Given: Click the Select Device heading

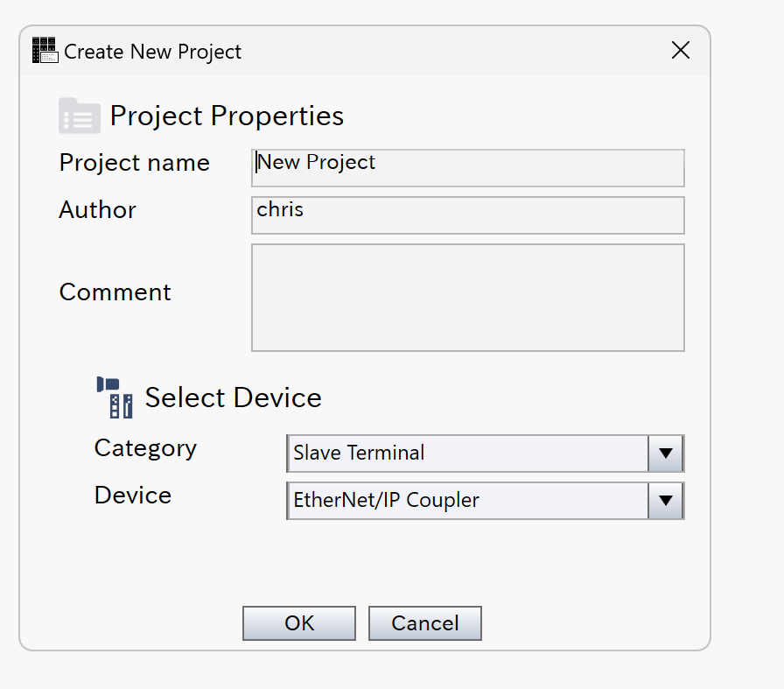Looking at the screenshot, I should coord(233,397).
